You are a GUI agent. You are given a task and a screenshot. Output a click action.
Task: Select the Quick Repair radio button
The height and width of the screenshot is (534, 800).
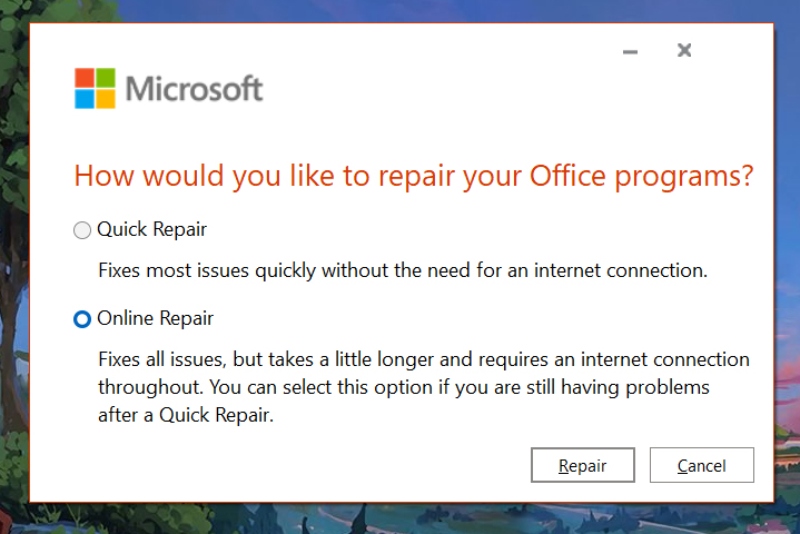82,231
